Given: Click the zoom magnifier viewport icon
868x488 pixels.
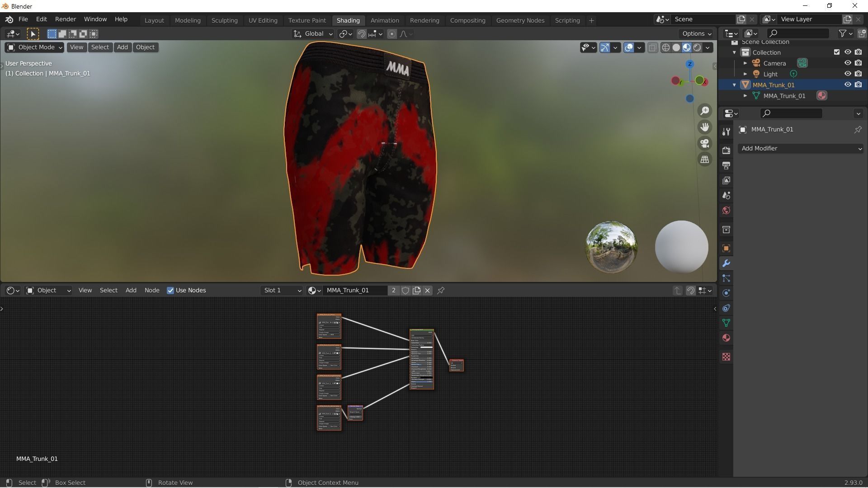Looking at the screenshot, I should (704, 111).
